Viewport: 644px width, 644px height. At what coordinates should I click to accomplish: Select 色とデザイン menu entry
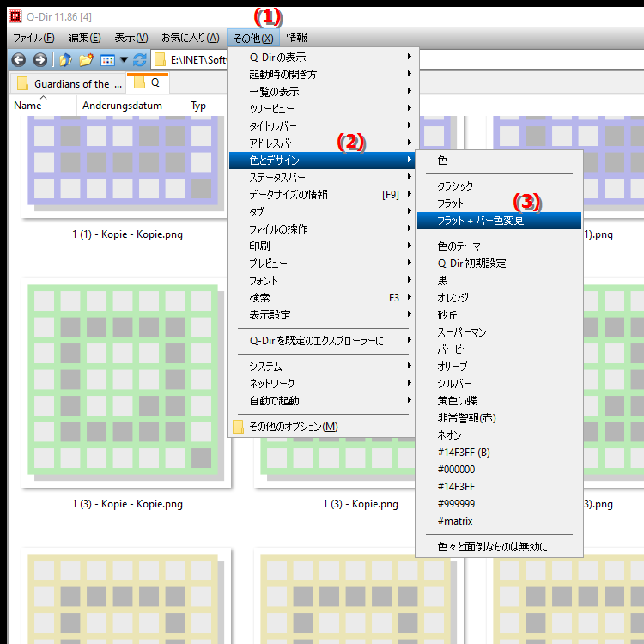[322, 161]
